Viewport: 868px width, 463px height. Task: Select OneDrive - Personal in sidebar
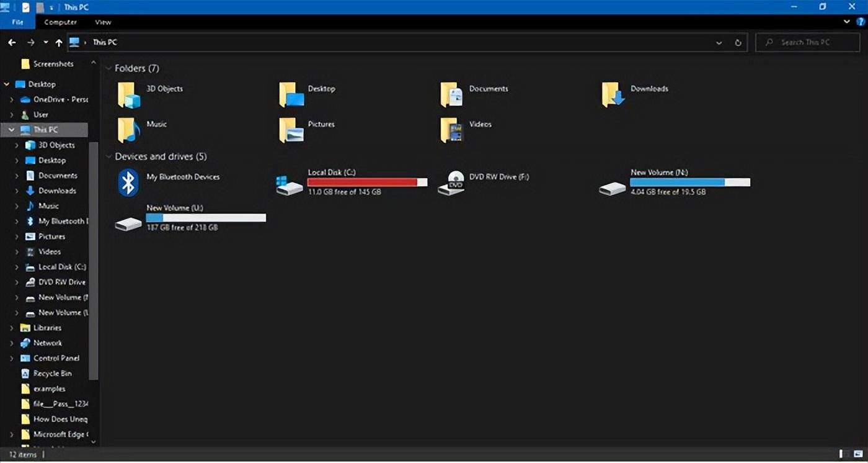coord(54,99)
